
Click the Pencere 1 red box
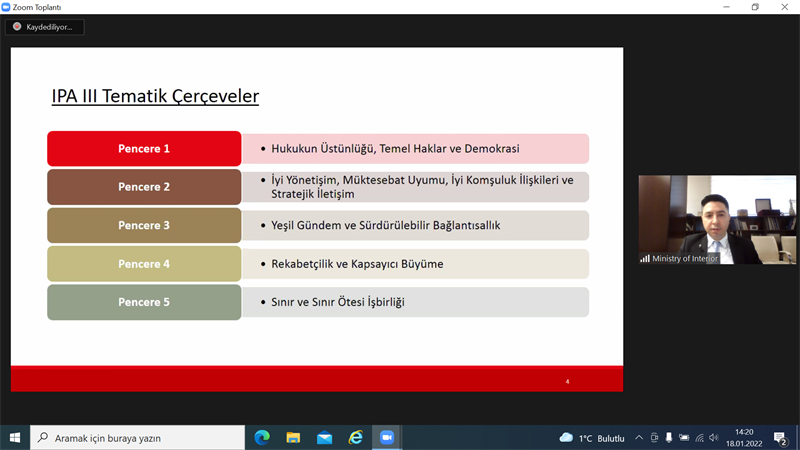pyautogui.click(x=144, y=148)
